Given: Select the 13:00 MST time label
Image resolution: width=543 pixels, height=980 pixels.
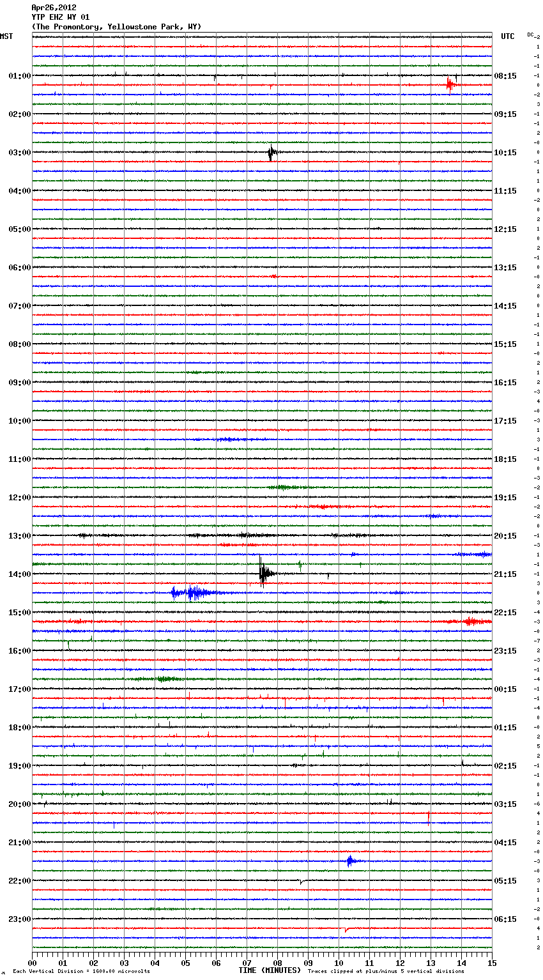Looking at the screenshot, I should click(x=19, y=536).
